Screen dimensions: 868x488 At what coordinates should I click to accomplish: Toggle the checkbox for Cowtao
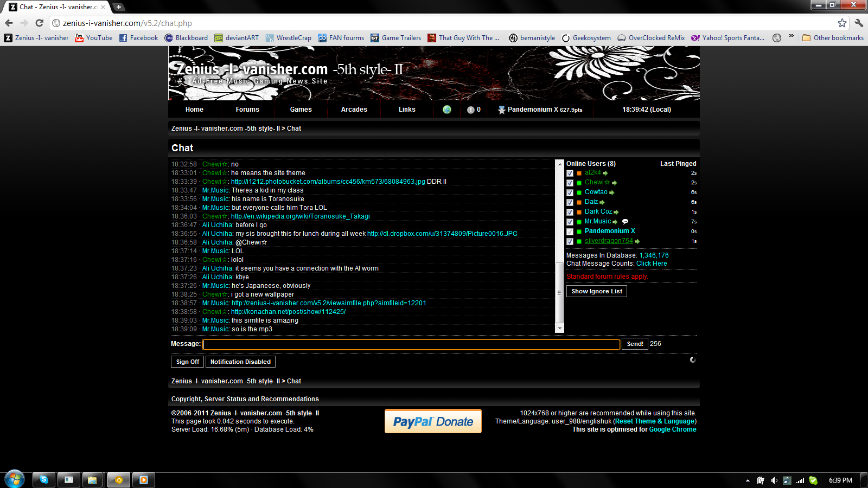click(x=570, y=193)
